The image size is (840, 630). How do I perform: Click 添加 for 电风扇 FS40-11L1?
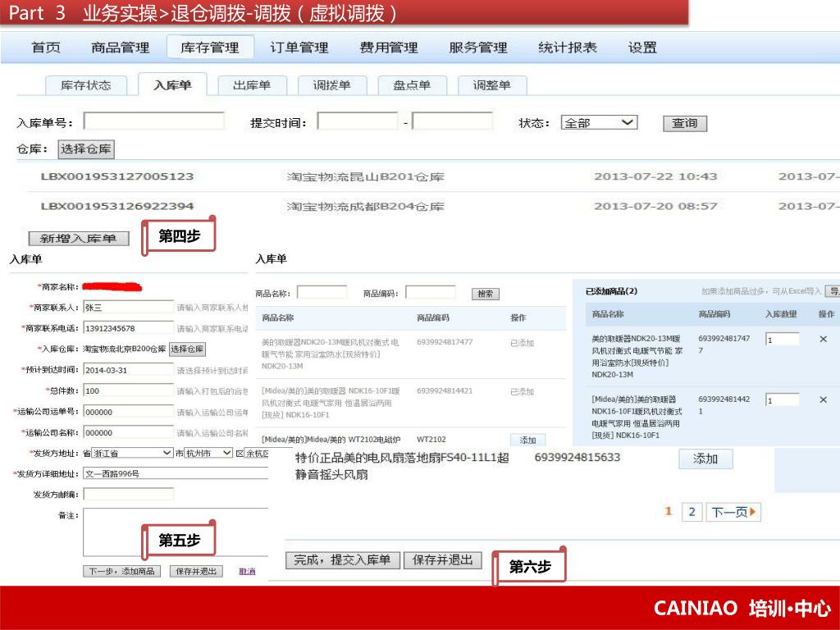(705, 459)
